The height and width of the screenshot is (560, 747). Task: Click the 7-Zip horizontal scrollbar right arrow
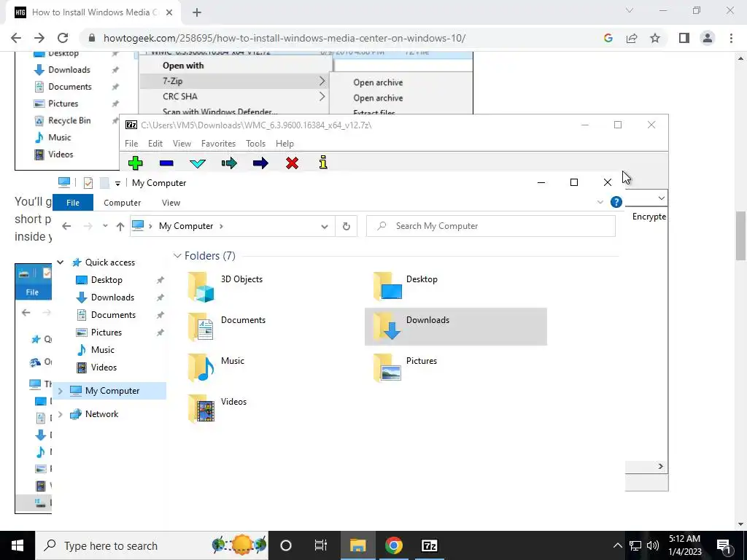coord(661,466)
